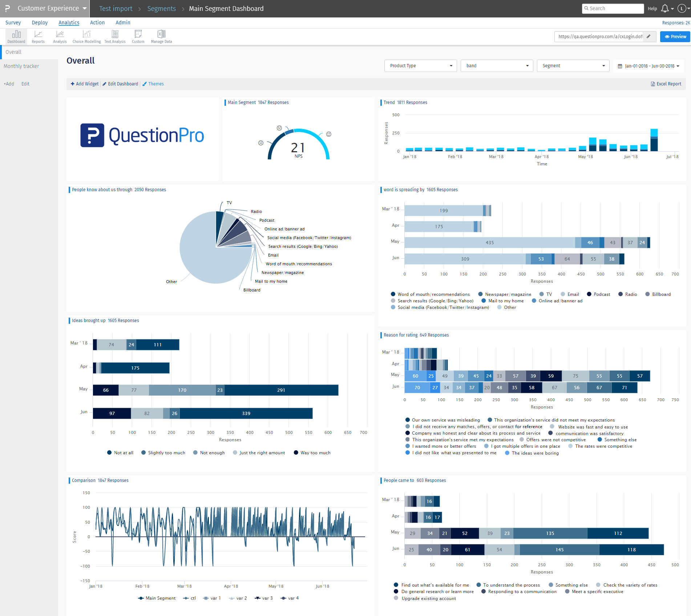Screen dimensions: 691x616
Task: Click the edit pencil beside the URL
Action: (648, 37)
